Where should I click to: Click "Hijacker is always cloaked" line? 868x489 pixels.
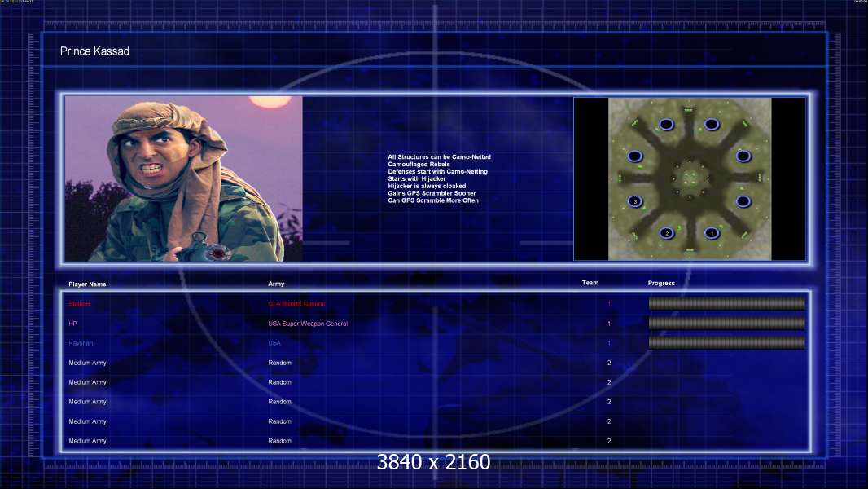[x=426, y=186]
